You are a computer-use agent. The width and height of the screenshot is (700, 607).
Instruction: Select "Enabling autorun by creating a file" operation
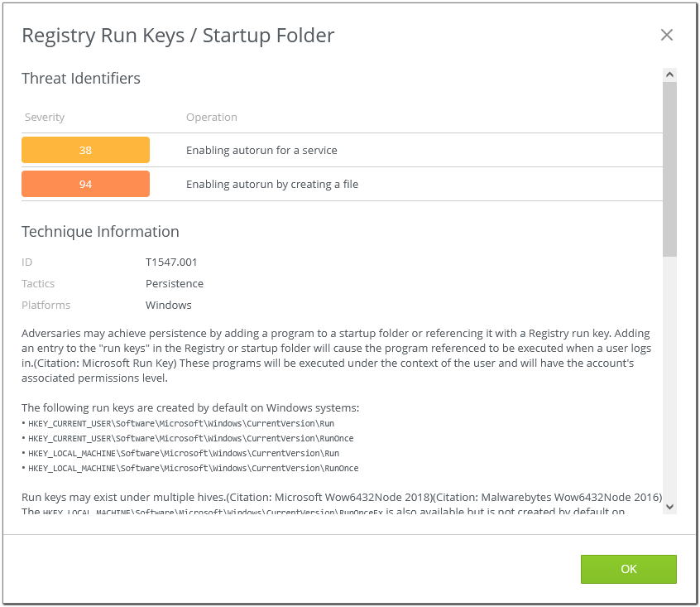coord(272,185)
